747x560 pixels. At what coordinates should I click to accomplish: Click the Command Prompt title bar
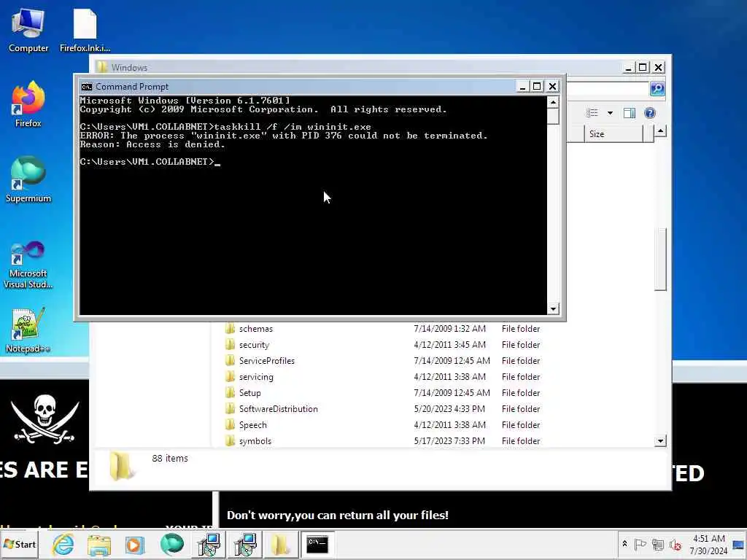(300, 87)
